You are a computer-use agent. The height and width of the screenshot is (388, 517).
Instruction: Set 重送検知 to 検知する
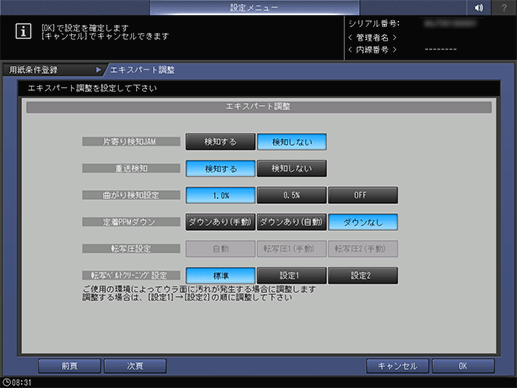tap(220, 168)
